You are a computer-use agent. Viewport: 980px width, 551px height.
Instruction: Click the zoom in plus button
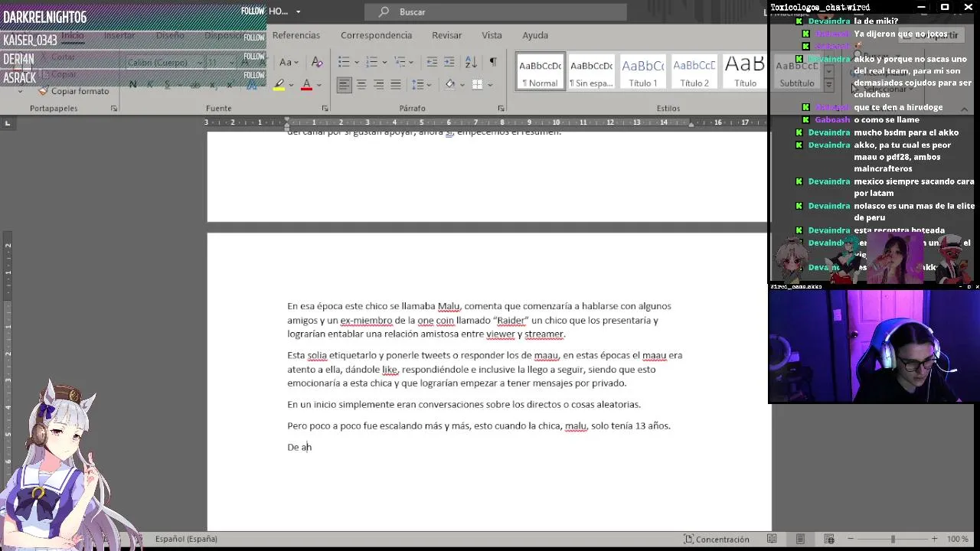click(x=934, y=539)
